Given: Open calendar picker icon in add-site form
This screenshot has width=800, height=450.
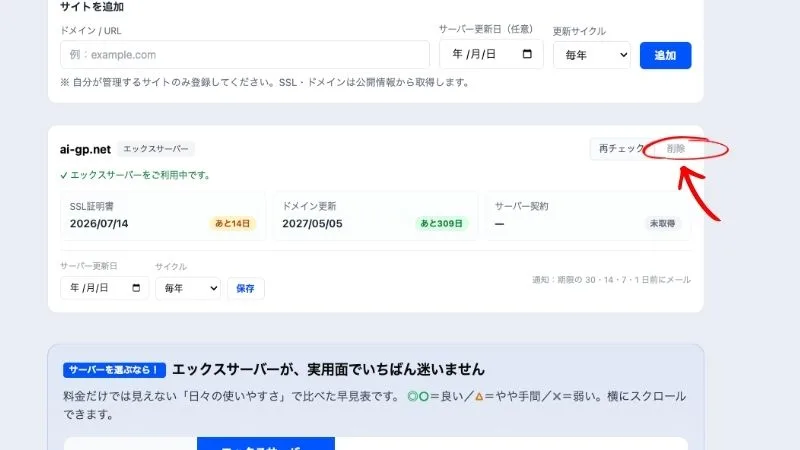Looking at the screenshot, I should pyautogui.click(x=527, y=54).
